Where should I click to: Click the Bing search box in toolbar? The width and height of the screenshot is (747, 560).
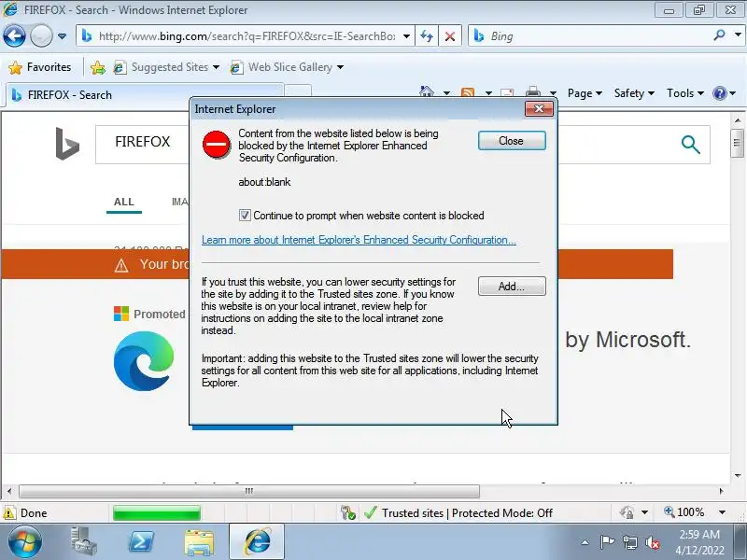(589, 36)
